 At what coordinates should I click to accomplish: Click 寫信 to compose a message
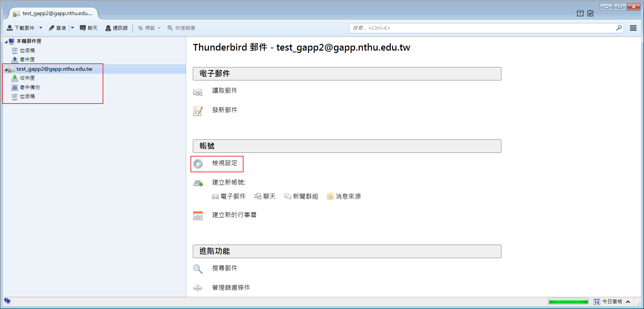click(57, 28)
